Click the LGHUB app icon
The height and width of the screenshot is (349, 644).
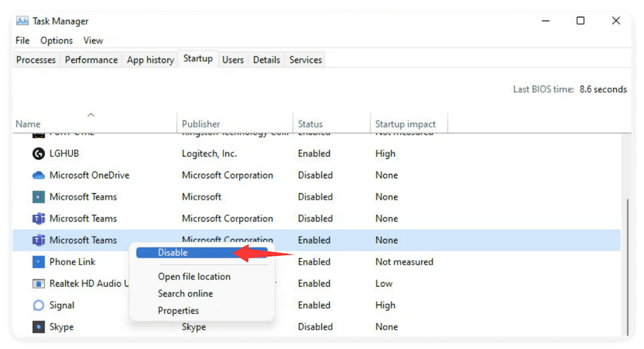pos(38,153)
